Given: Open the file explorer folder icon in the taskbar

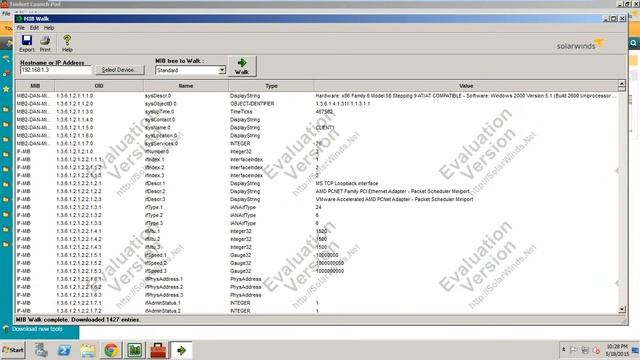Looking at the screenshot, I should pos(88,350).
